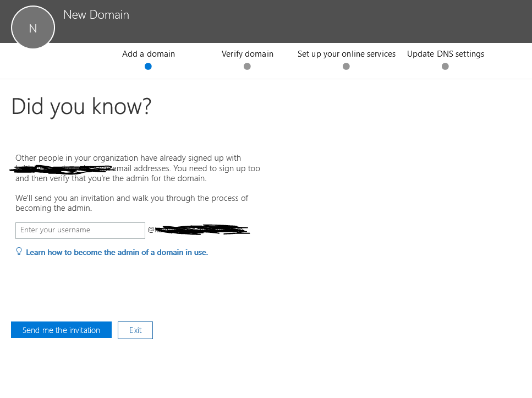
Task: Click the 'Did you know?' heading
Action: coord(81,107)
